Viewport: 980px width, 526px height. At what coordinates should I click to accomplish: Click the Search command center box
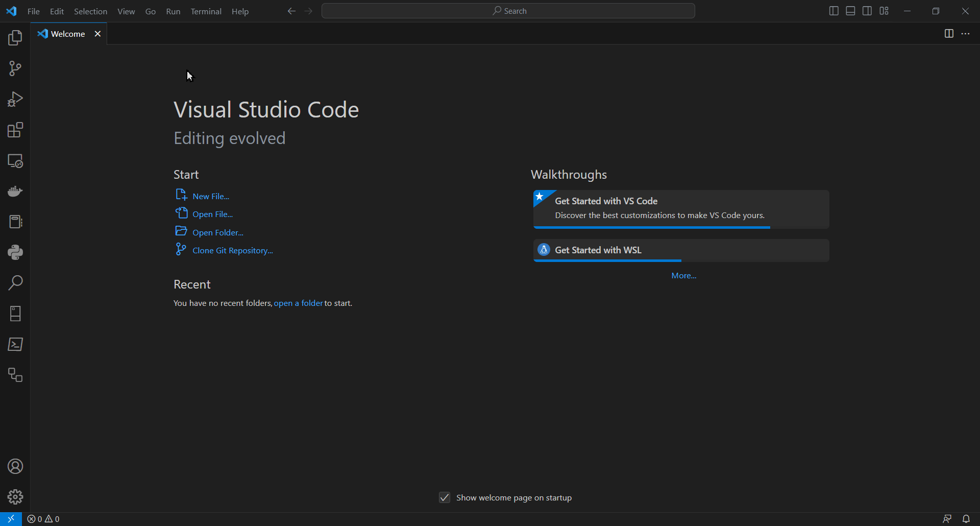[508, 11]
